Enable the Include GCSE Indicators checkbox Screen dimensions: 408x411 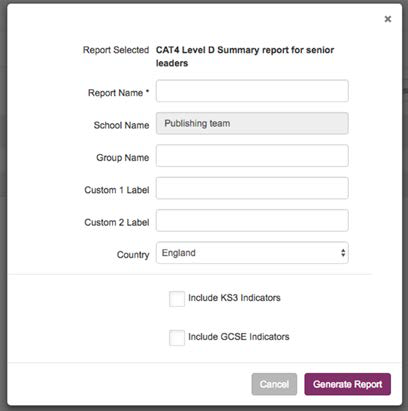pyautogui.click(x=177, y=338)
